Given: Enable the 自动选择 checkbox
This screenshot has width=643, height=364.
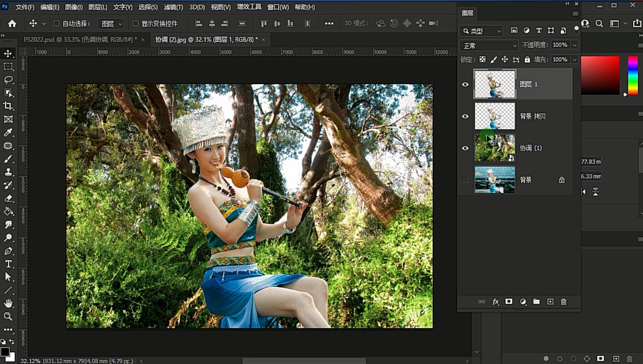Looking at the screenshot, I should point(57,23).
